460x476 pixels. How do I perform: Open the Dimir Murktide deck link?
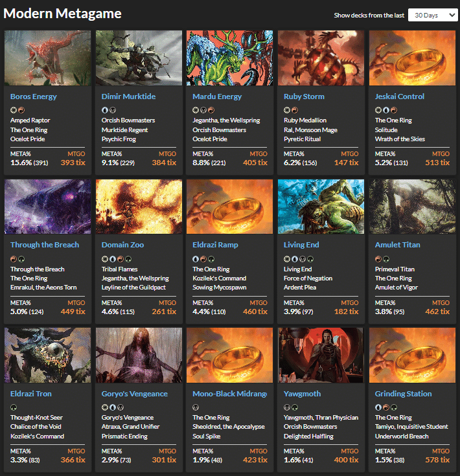pyautogui.click(x=128, y=96)
